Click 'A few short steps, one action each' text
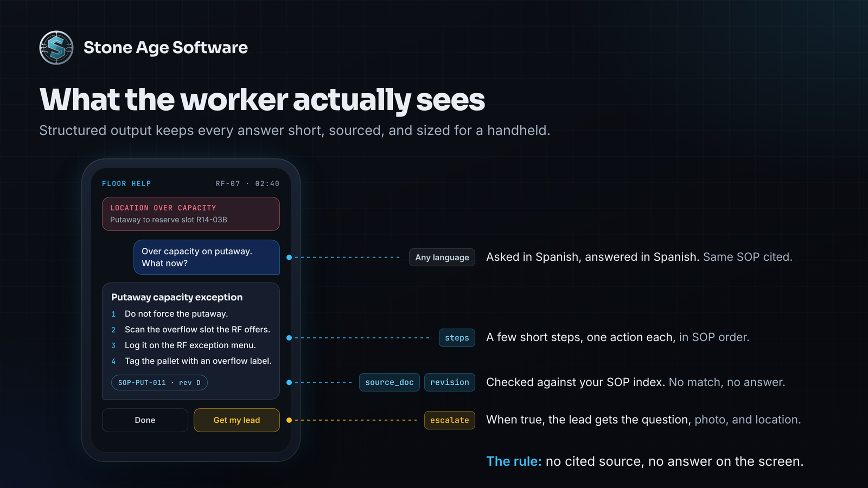Image resolution: width=868 pixels, height=488 pixels. click(580, 337)
